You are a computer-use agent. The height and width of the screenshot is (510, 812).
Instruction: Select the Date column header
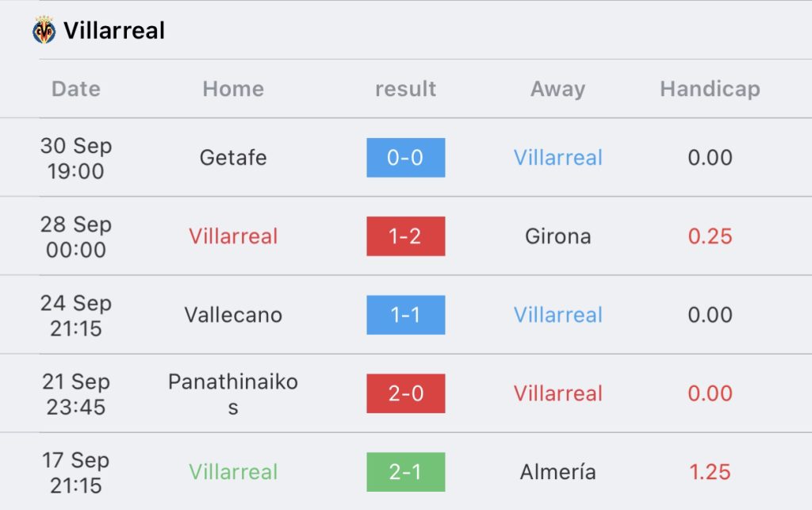pos(76,89)
